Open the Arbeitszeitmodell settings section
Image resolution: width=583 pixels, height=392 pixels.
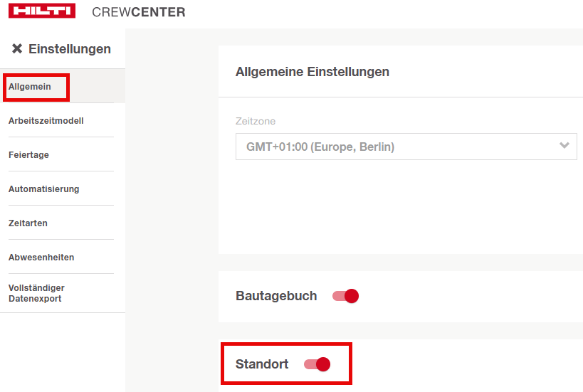click(46, 121)
